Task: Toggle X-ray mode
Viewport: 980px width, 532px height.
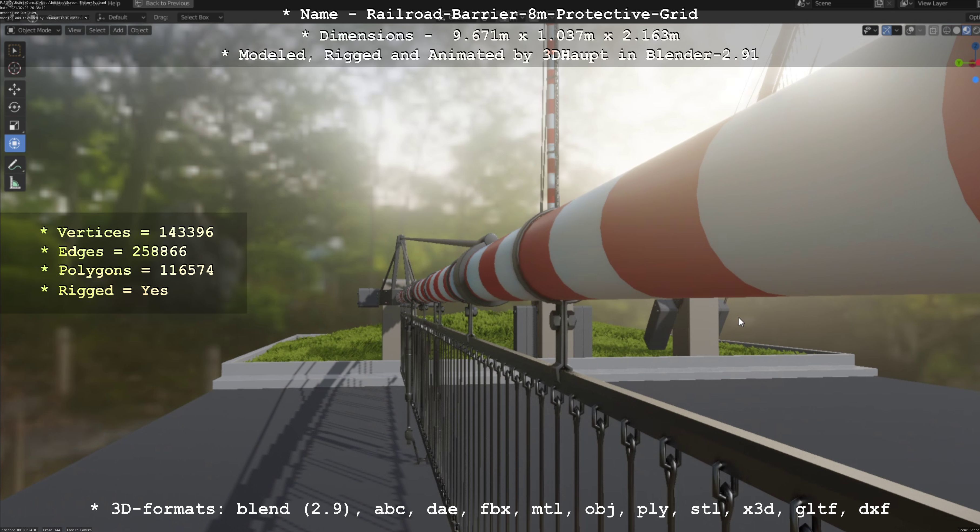Action: pyautogui.click(x=933, y=31)
